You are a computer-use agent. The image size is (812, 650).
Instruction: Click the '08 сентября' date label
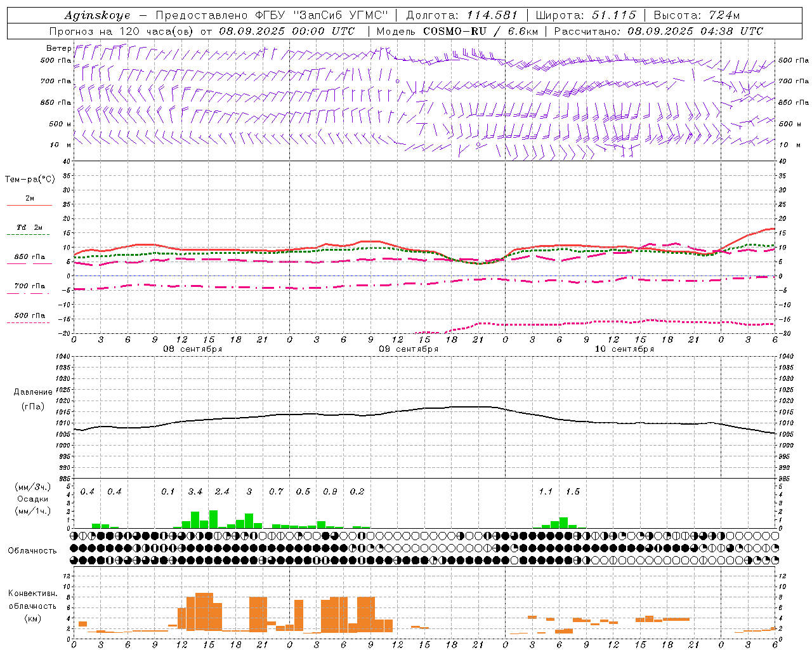(x=193, y=349)
